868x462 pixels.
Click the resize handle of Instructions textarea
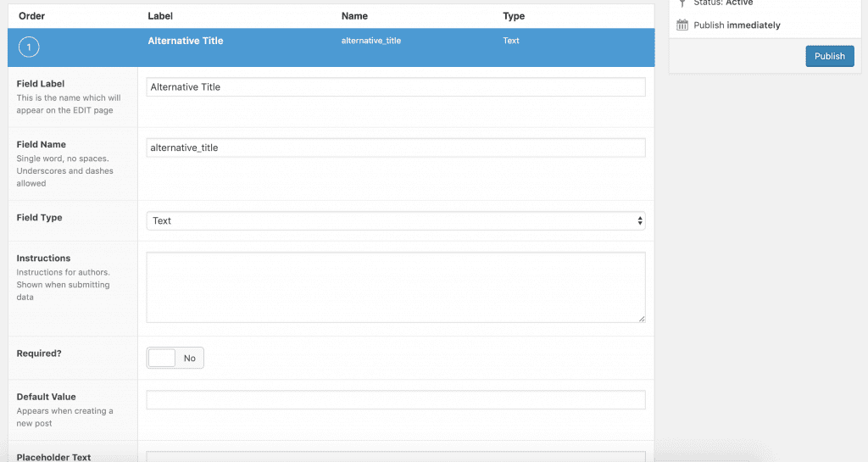click(x=641, y=318)
